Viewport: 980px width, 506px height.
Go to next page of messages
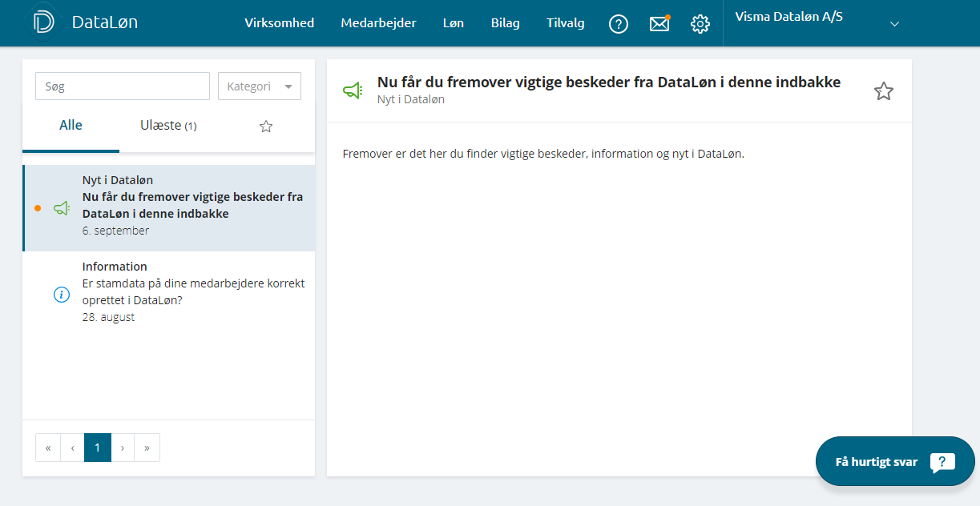click(123, 448)
